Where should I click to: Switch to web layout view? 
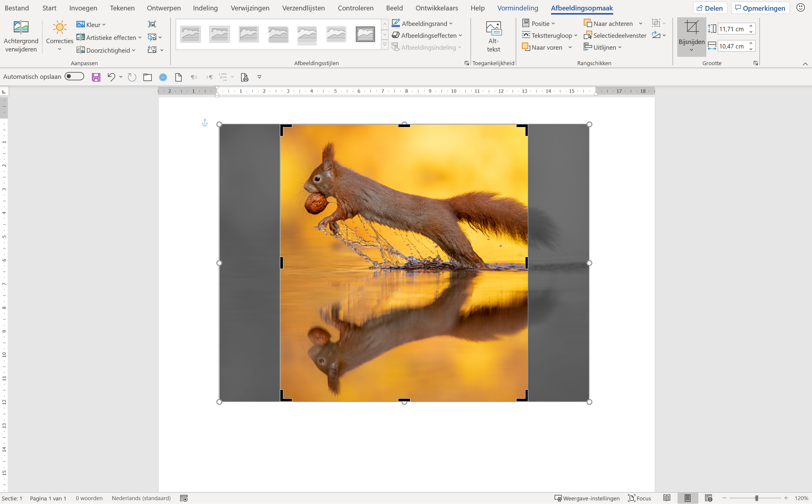pyautogui.click(x=708, y=498)
